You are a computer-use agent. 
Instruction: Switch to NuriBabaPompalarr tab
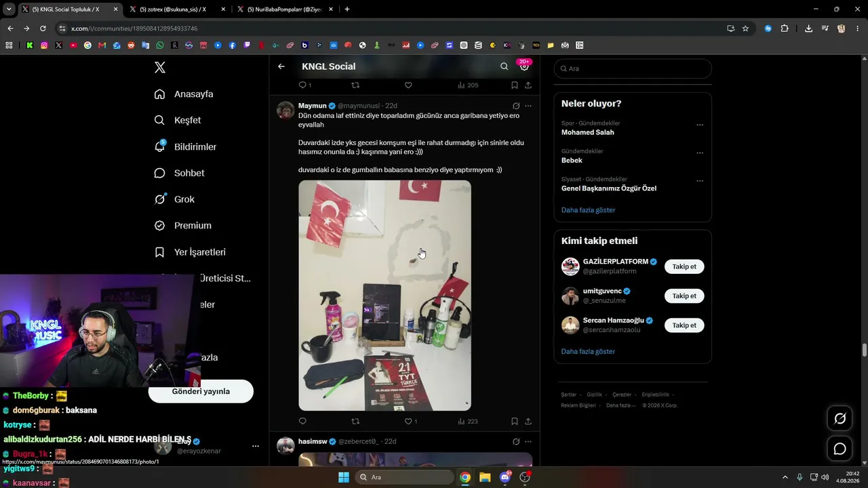pyautogui.click(x=283, y=9)
